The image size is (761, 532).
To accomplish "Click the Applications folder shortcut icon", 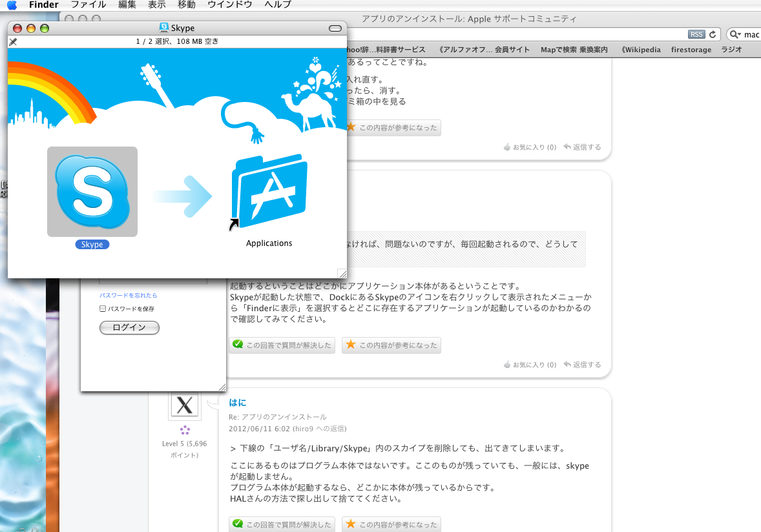I will click(x=269, y=193).
